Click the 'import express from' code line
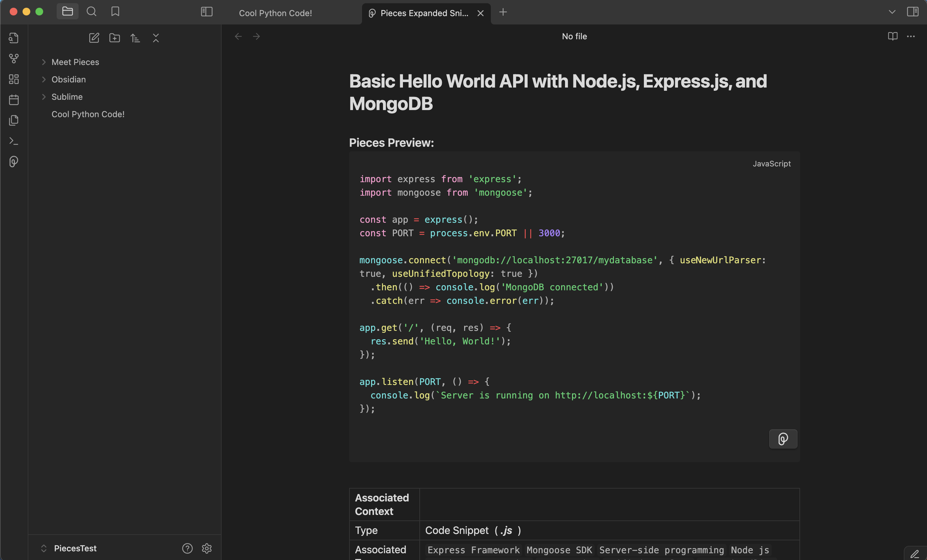This screenshot has width=927, height=560. (x=441, y=179)
